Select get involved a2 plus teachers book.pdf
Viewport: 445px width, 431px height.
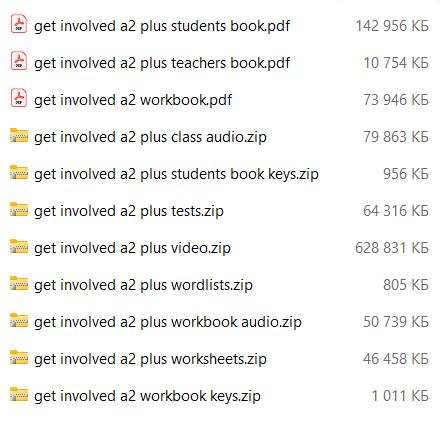162,63
